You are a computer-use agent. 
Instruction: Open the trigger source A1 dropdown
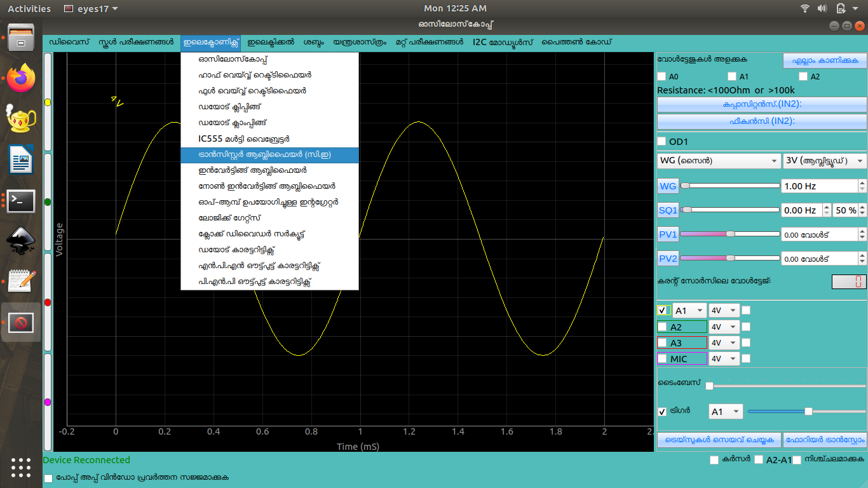725,412
